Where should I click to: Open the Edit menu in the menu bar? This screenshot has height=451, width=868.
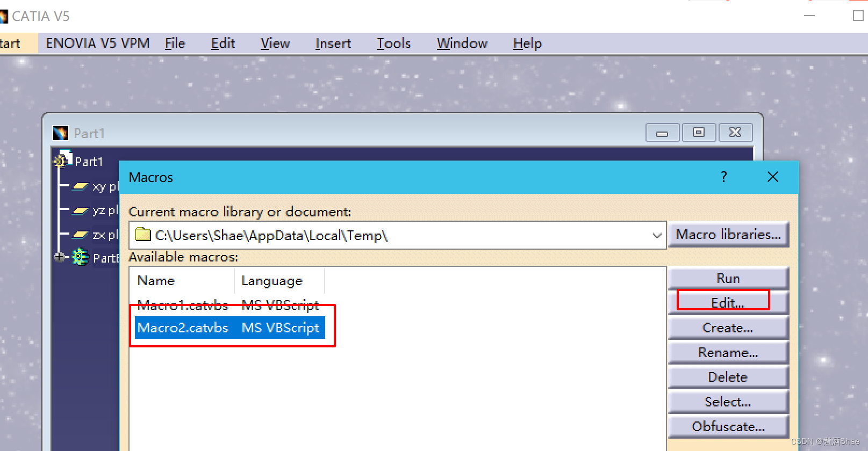[x=223, y=43]
